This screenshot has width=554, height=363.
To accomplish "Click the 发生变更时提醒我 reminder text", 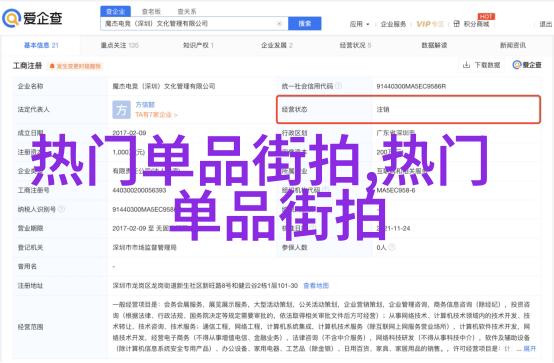I will pos(78,66).
